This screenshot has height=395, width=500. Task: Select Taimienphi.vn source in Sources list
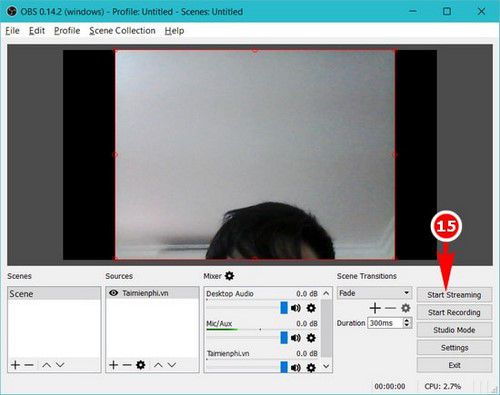coord(152,293)
